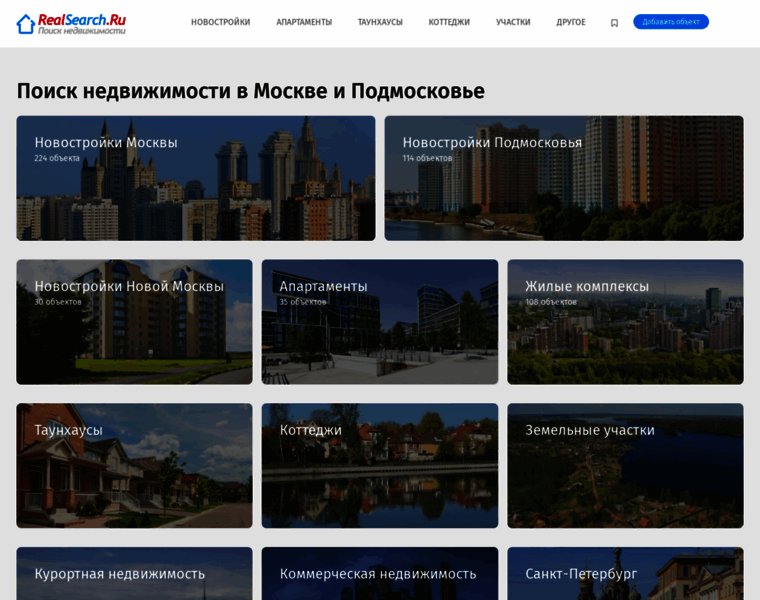760x600 pixels.
Task: Open the Таунхаусы menu item
Action: point(380,22)
